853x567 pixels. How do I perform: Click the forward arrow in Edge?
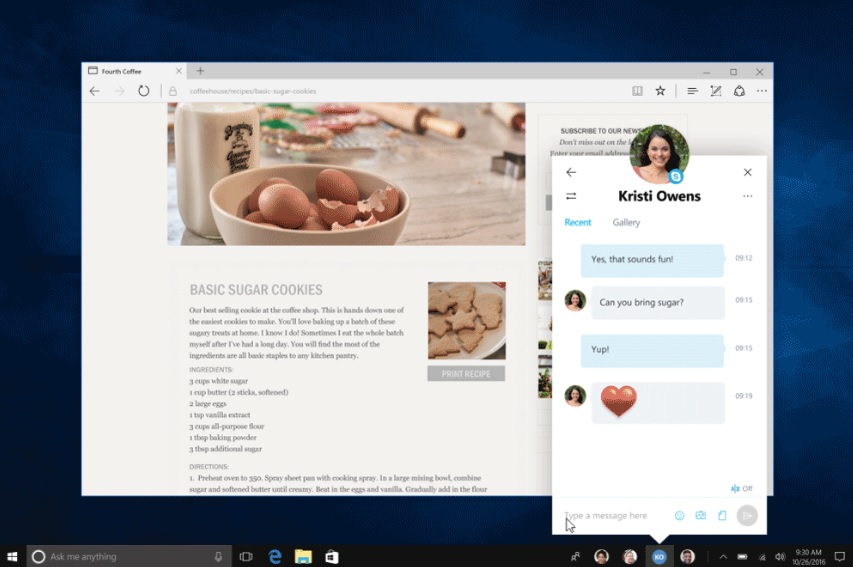click(119, 91)
